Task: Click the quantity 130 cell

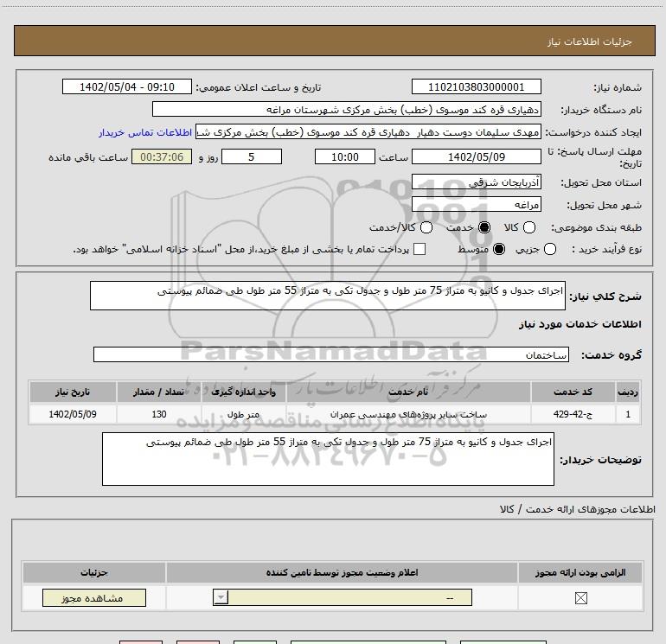Action: tap(159, 414)
